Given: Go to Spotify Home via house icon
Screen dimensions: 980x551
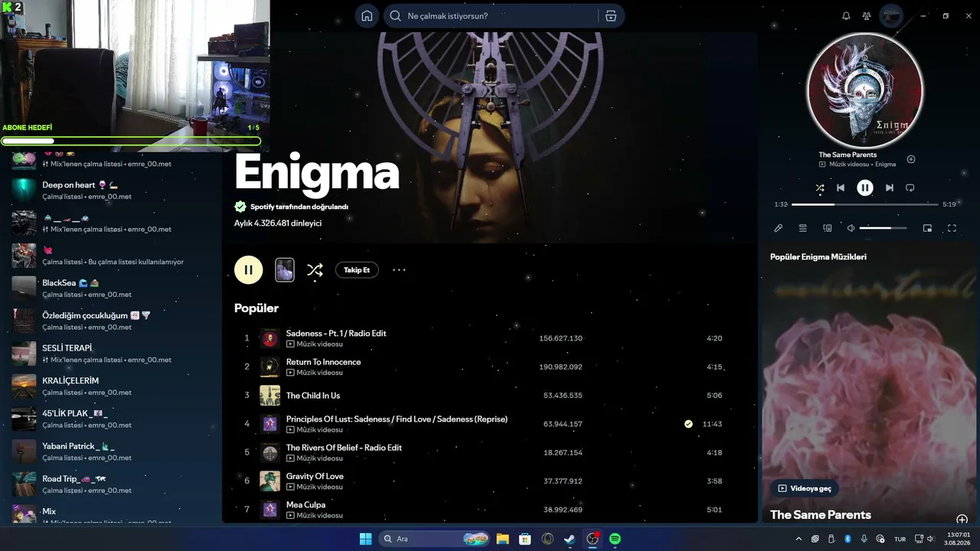Looking at the screenshot, I should pos(367,16).
